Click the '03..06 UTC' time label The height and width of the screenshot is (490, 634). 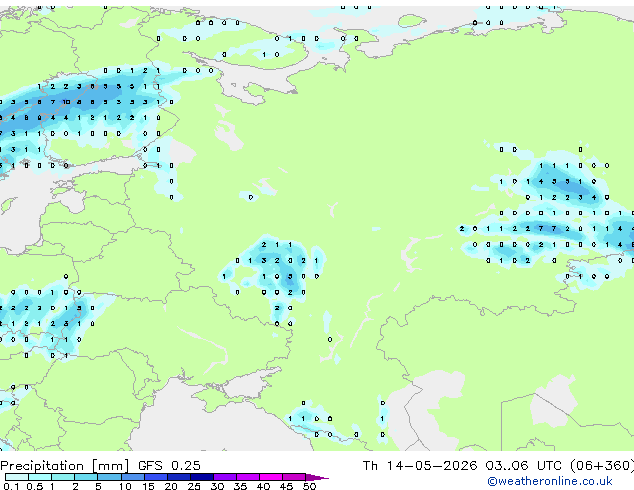coord(524,465)
